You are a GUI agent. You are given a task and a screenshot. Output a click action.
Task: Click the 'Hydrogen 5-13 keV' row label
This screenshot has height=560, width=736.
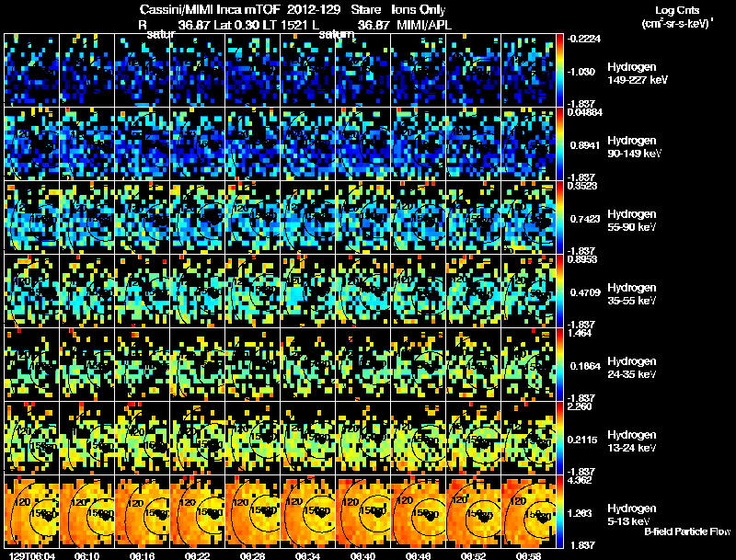tap(632, 515)
